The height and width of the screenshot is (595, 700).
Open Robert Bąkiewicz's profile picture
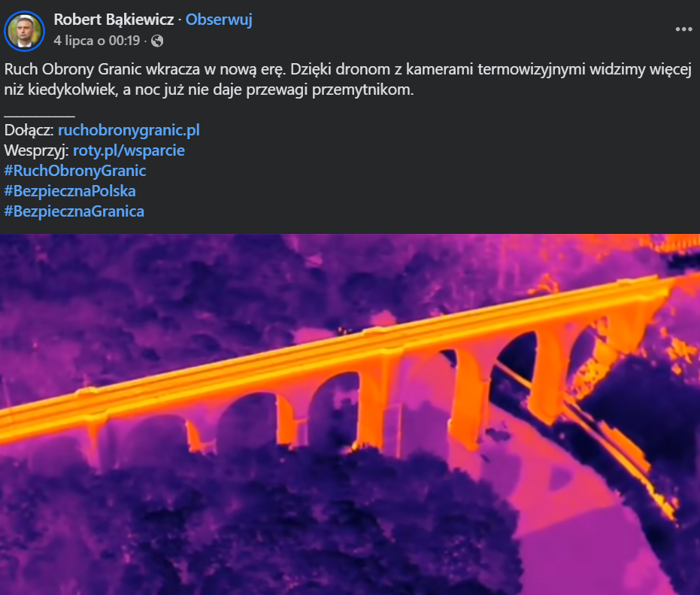point(25,31)
